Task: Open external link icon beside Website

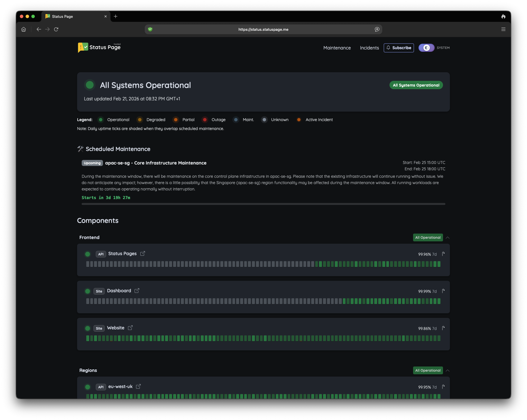Action: tap(130, 328)
